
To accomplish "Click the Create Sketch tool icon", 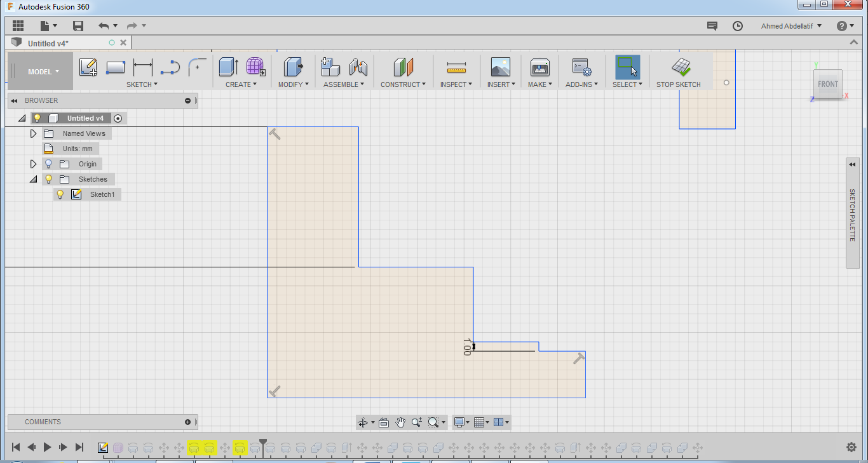I will (88, 67).
